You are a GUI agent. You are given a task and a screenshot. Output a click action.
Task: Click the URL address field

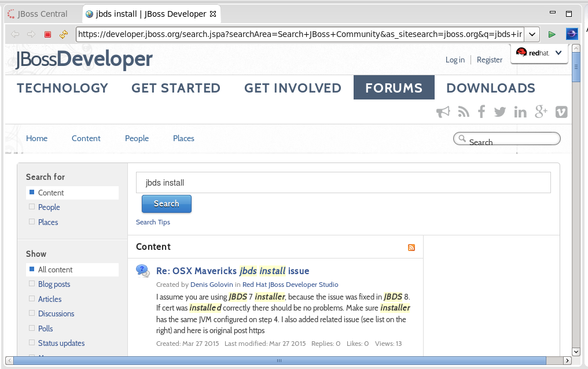pyautogui.click(x=300, y=35)
